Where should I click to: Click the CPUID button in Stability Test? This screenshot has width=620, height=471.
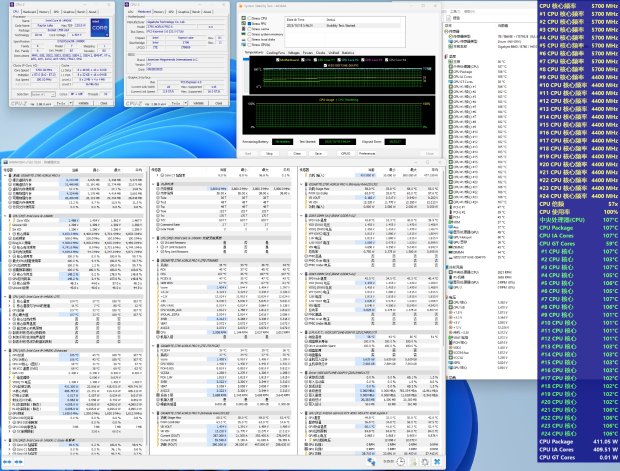(345, 153)
